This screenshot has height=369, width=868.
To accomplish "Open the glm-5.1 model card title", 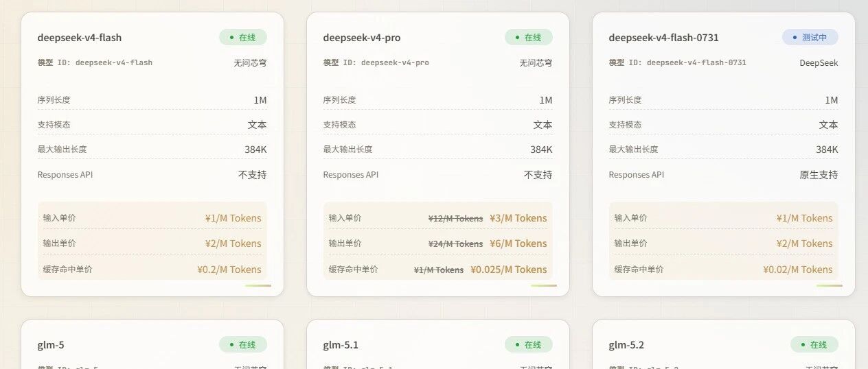I will [341, 345].
